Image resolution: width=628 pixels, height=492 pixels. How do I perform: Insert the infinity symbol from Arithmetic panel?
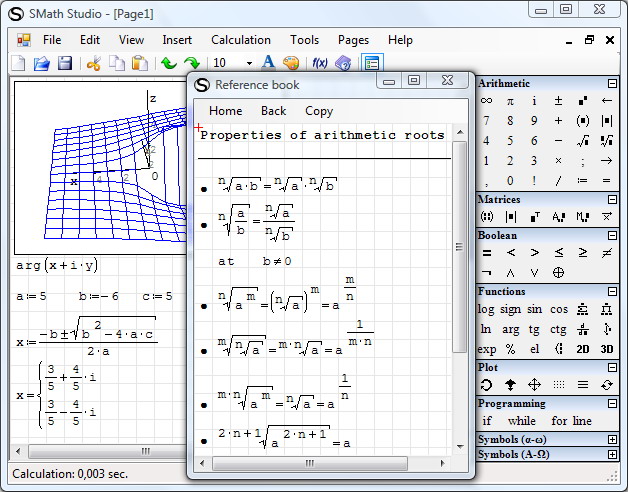pos(487,101)
